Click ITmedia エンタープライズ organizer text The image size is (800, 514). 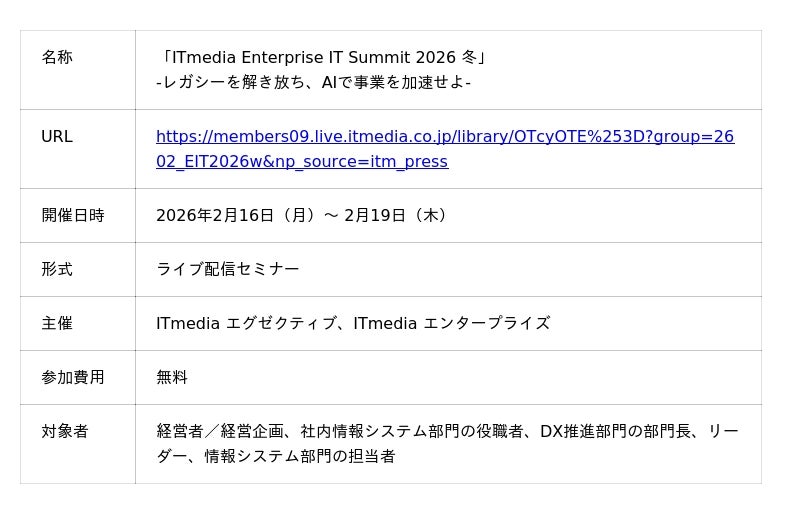[451, 324]
